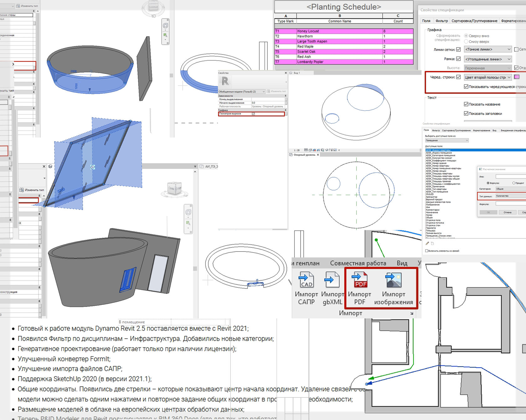526x420 pixels.
Task: Open the Категория Общие dropdown
Action: (510, 189)
